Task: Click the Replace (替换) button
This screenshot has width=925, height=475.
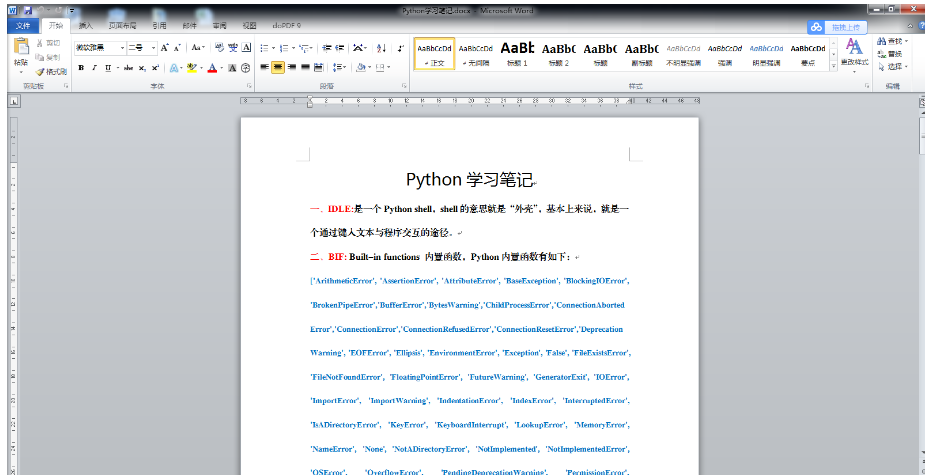Action: coord(891,54)
